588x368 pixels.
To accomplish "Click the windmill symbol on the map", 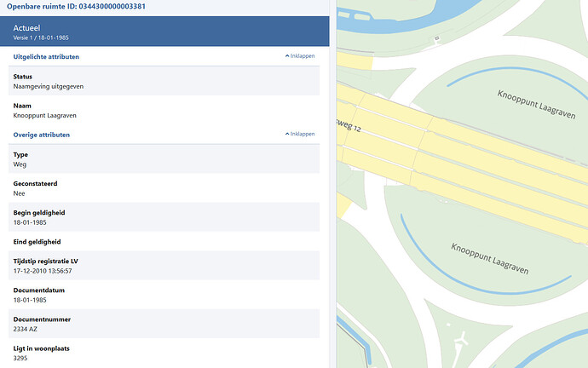I will [460, 340].
